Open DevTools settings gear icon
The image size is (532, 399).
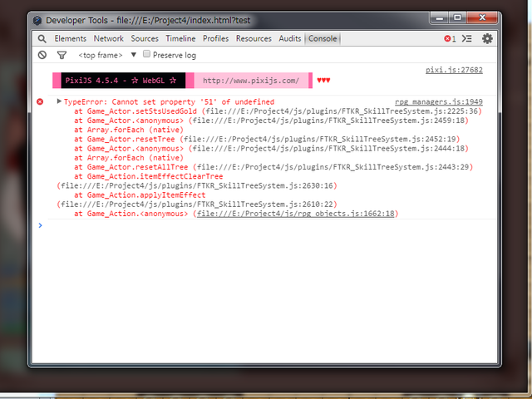487,39
